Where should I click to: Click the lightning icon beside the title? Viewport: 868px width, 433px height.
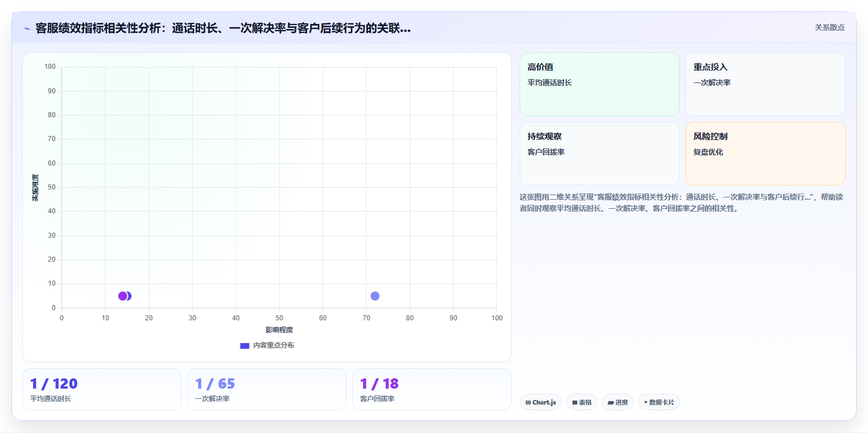pos(27,28)
